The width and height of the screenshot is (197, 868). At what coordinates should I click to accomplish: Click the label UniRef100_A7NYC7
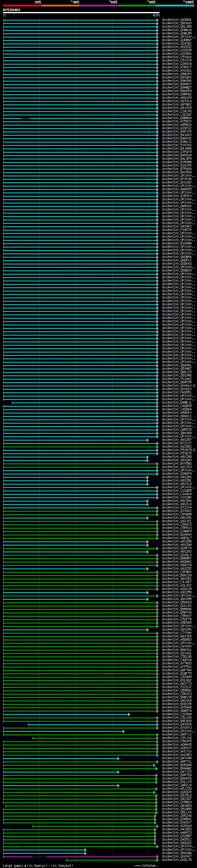pos(176,67)
